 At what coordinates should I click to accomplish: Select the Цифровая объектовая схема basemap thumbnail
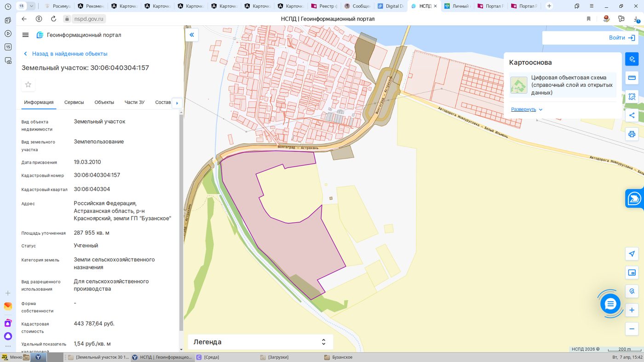tap(519, 85)
